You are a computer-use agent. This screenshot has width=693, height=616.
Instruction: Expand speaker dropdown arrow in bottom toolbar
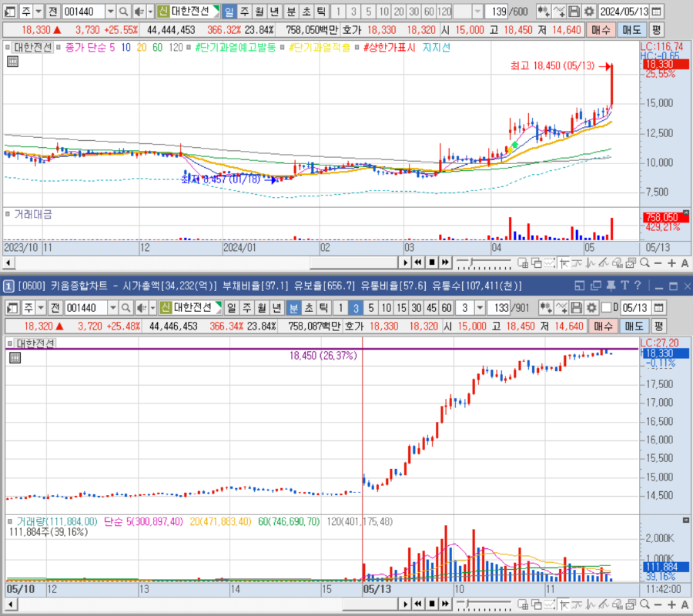153,307
